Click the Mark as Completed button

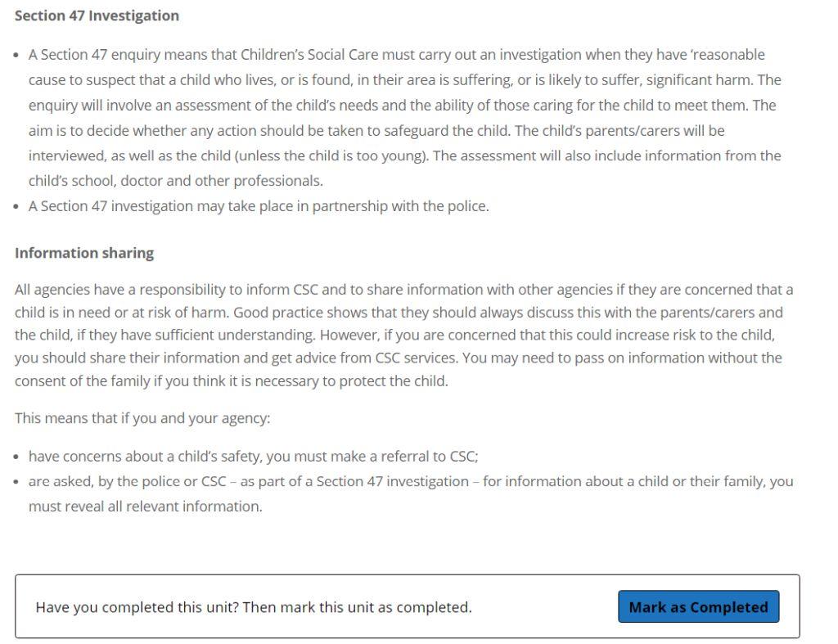[697, 607]
